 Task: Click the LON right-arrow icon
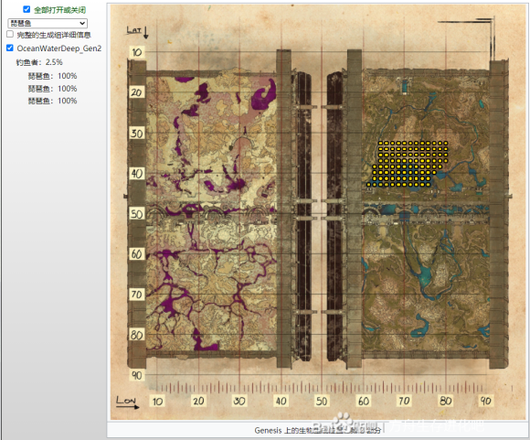point(128,407)
